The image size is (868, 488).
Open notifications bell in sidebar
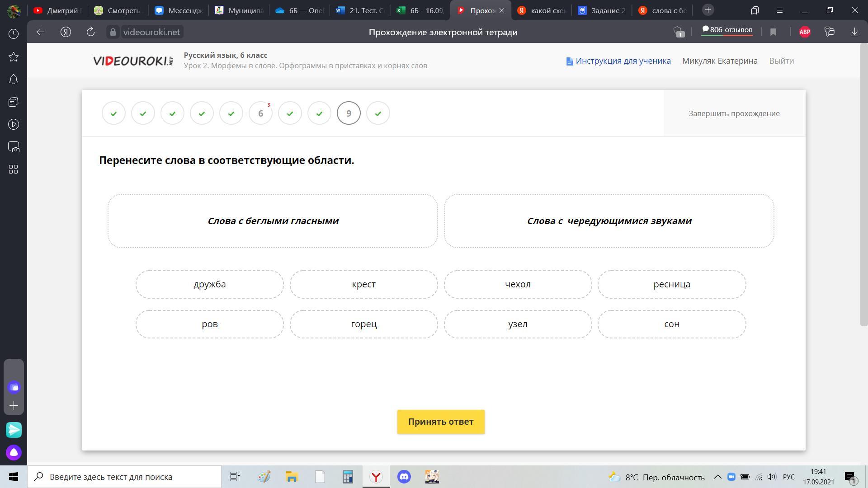14,80
